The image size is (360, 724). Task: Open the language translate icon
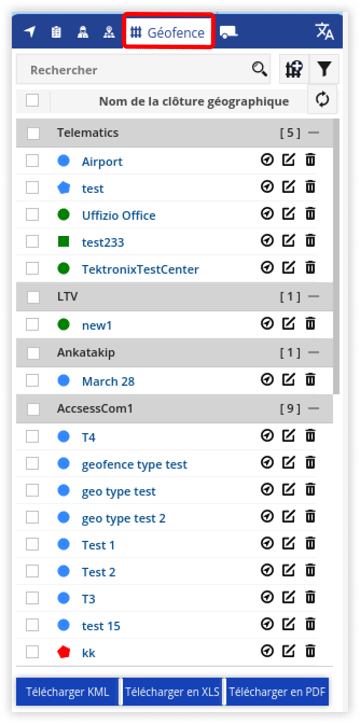[x=324, y=31]
